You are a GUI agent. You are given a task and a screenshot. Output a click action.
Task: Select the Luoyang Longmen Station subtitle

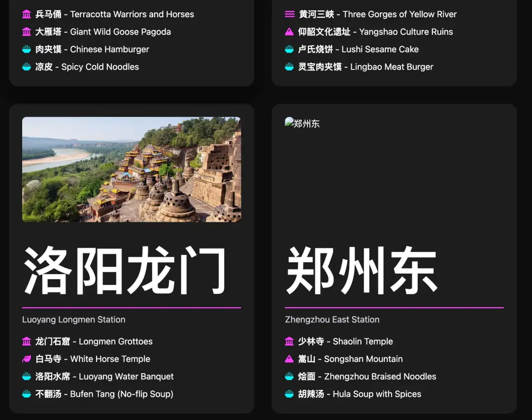point(73,319)
